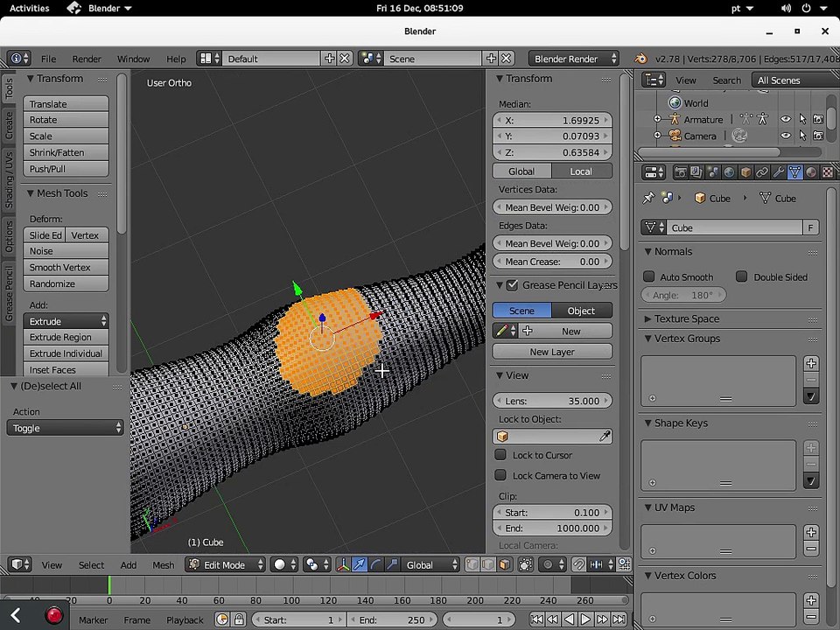Open the Texture properties tab (checker icon)
This screenshot has width=840, height=630.
(828, 172)
